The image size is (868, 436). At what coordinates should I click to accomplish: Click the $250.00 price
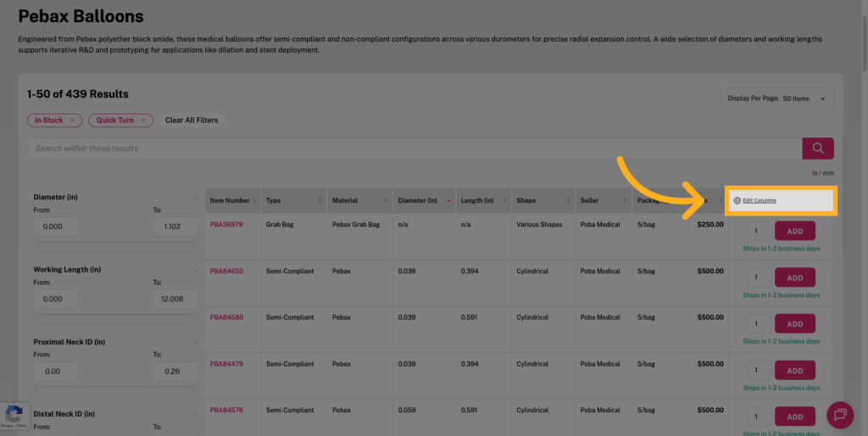[710, 225]
